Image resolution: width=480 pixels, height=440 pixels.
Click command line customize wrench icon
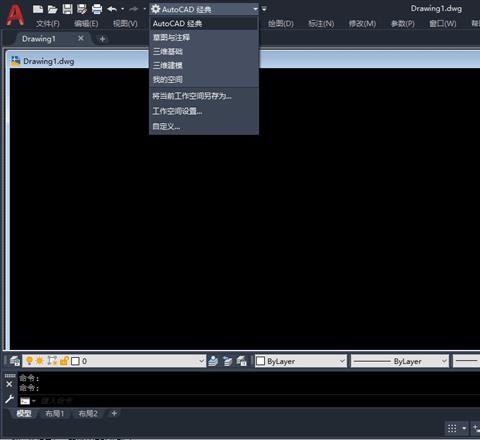[9, 399]
